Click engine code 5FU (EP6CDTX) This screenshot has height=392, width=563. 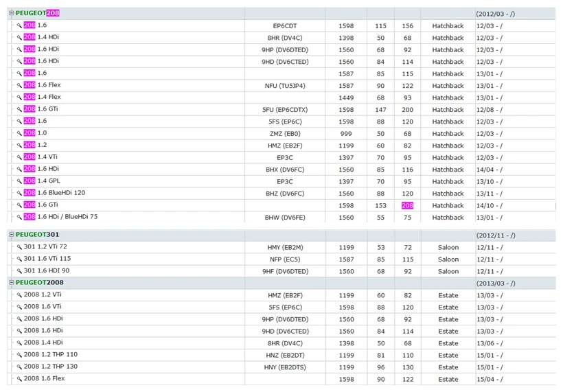pyautogui.click(x=285, y=109)
